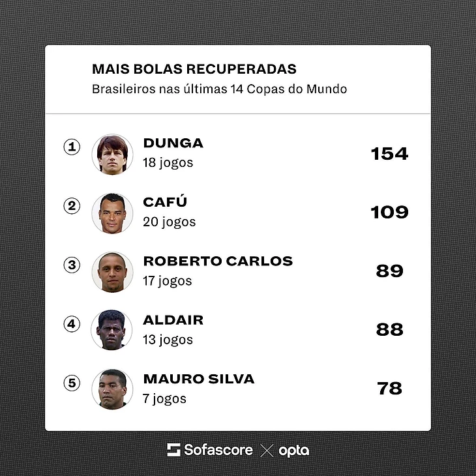Open the ROBERTO CARLOS name link
The image size is (476, 476).
218,261
